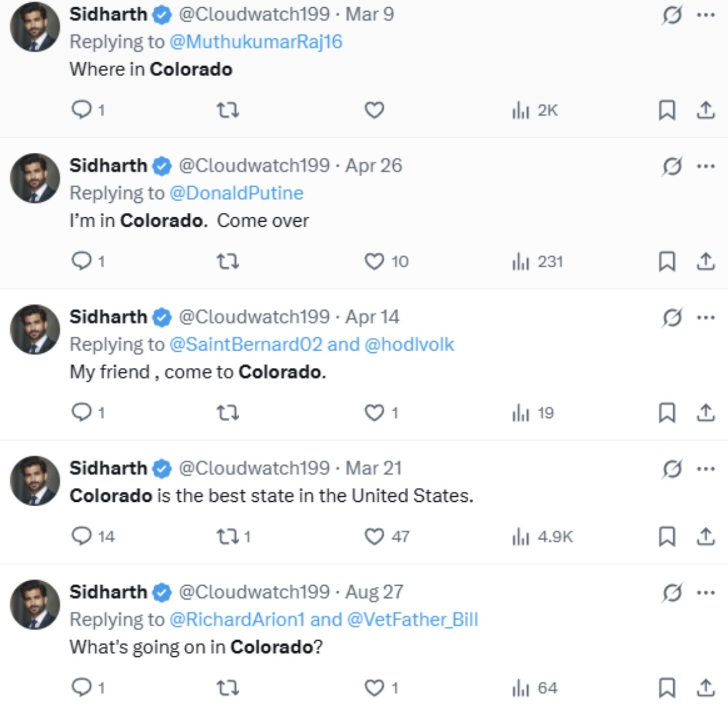Bookmark the Mar 21 Colorado tweet
The image size is (728, 713).
click(x=667, y=536)
